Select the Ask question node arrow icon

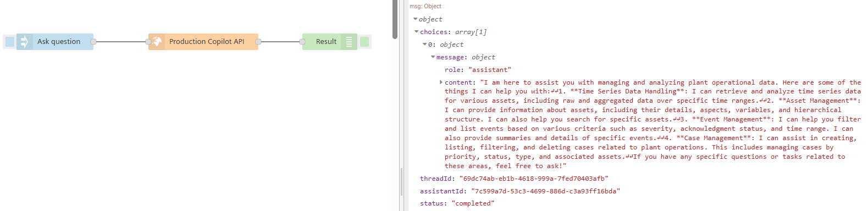pos(25,42)
